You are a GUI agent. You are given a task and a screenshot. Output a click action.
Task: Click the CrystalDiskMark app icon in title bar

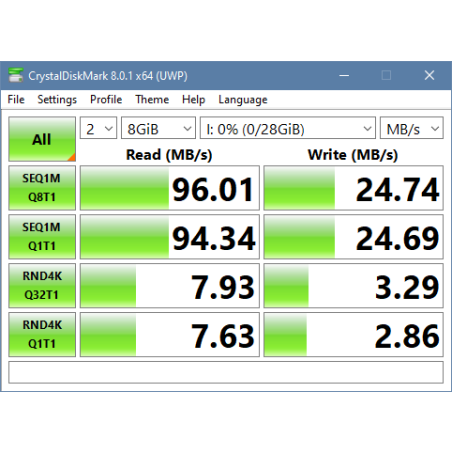pos(16,75)
